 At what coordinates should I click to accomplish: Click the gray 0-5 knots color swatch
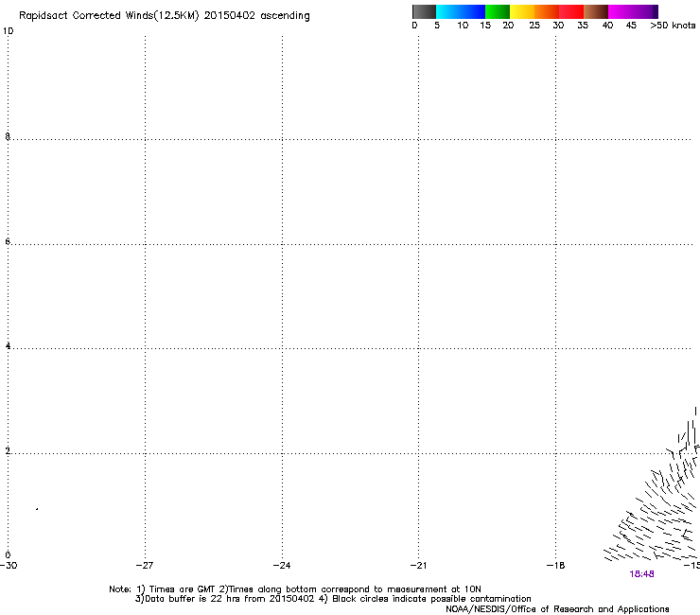(424, 11)
